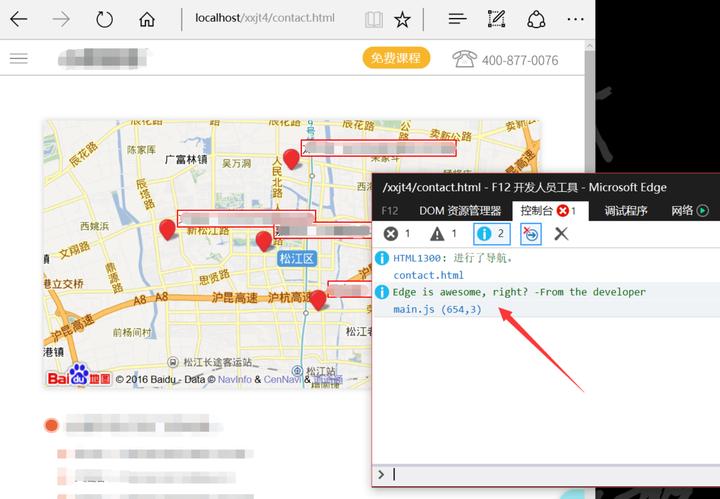
Task: Toggle the error filter showing 1
Action: pos(397,234)
